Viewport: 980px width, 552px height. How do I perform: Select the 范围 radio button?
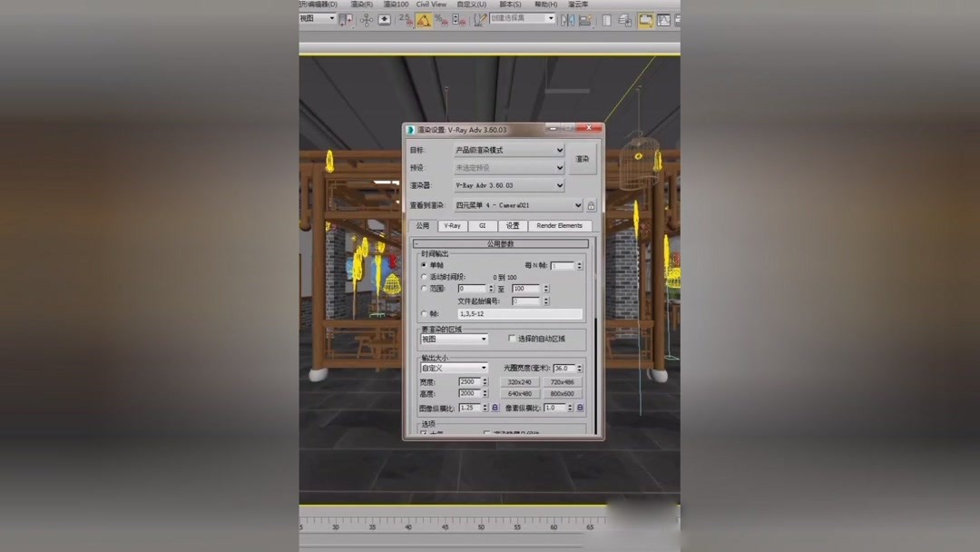point(423,288)
